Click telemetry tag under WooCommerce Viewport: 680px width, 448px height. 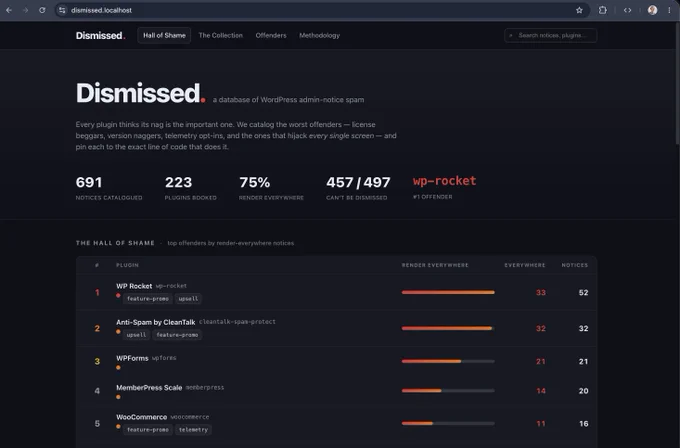193,430
